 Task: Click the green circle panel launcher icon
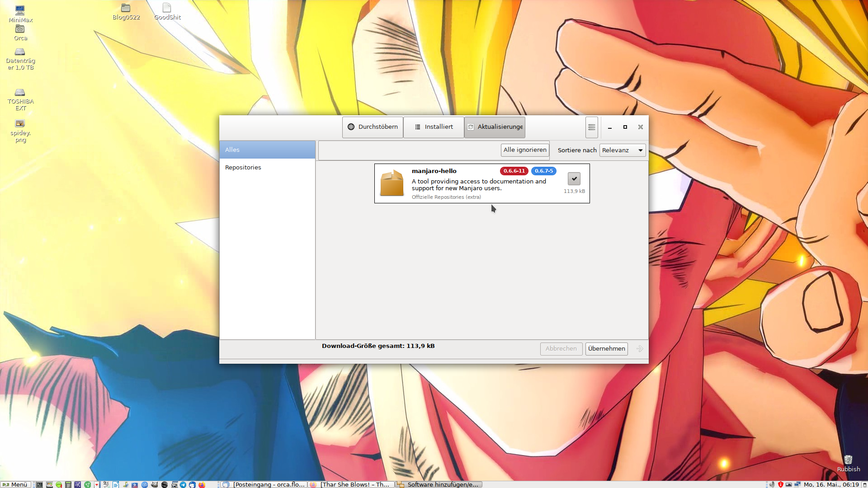click(59, 484)
